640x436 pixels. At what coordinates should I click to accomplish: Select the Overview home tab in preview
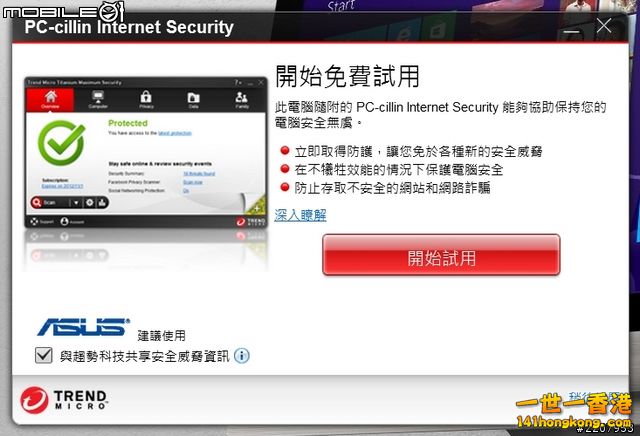pyautogui.click(x=50, y=100)
